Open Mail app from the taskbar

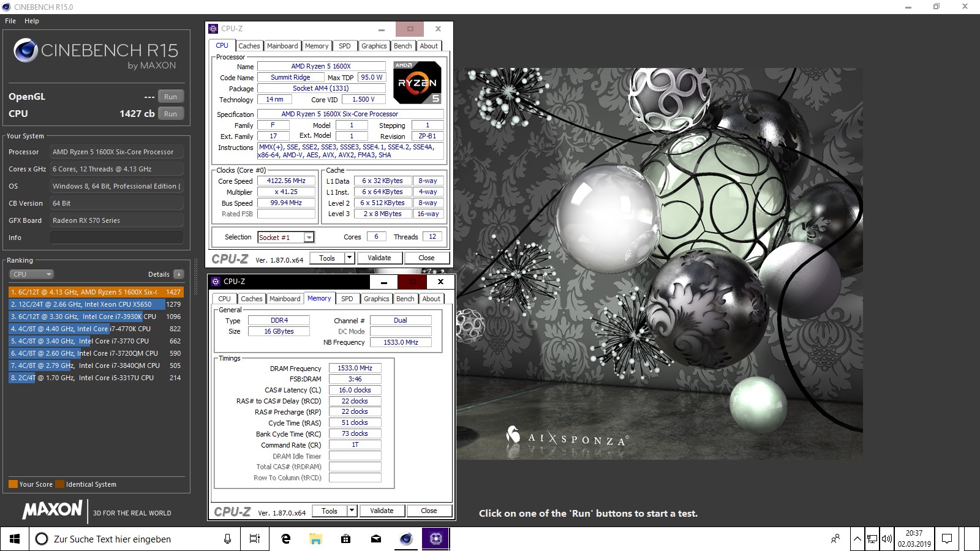376,539
